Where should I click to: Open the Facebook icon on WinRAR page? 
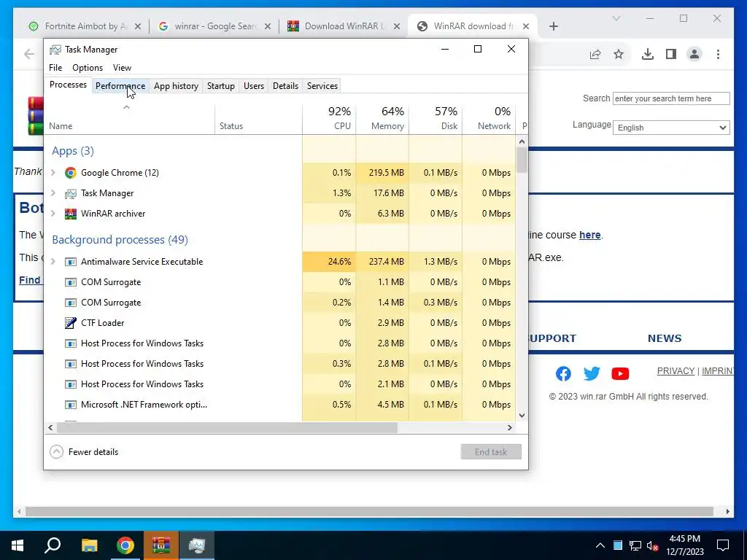(563, 374)
